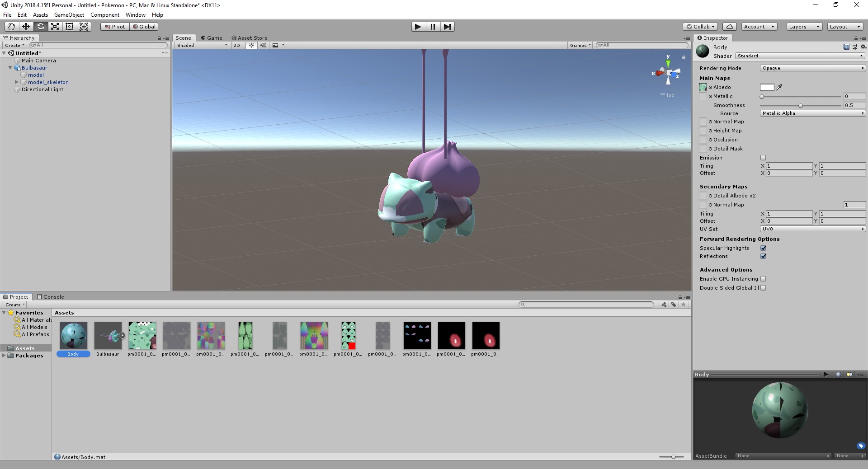Image resolution: width=868 pixels, height=469 pixels.
Task: Uncheck Specular Highlights
Action: (x=763, y=248)
